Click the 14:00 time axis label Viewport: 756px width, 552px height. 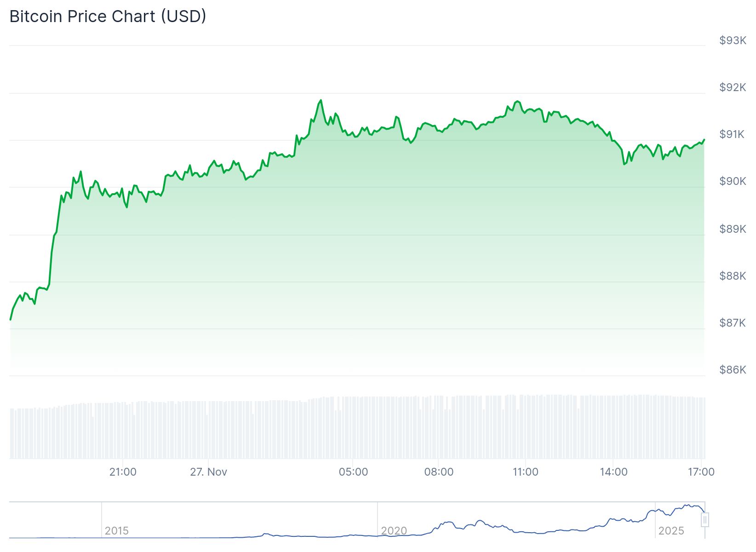coord(613,472)
